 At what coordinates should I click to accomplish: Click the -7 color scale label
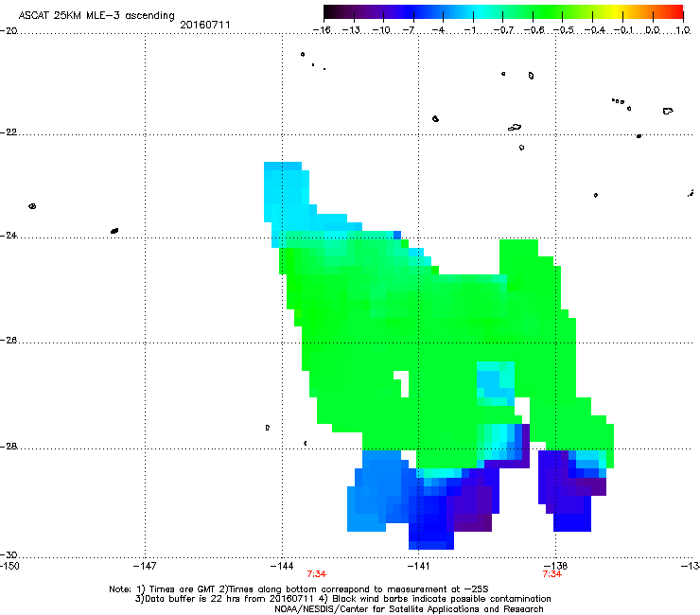(409, 30)
